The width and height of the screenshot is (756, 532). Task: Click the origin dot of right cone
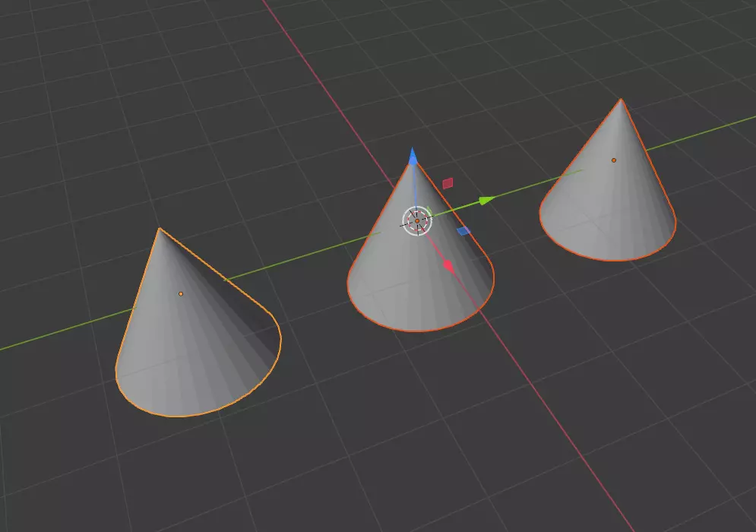[614, 160]
